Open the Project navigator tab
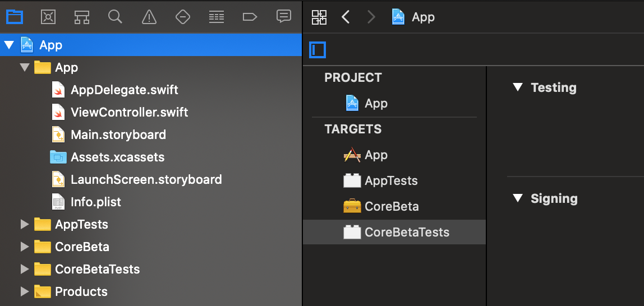This screenshot has width=644, height=306. click(x=14, y=17)
